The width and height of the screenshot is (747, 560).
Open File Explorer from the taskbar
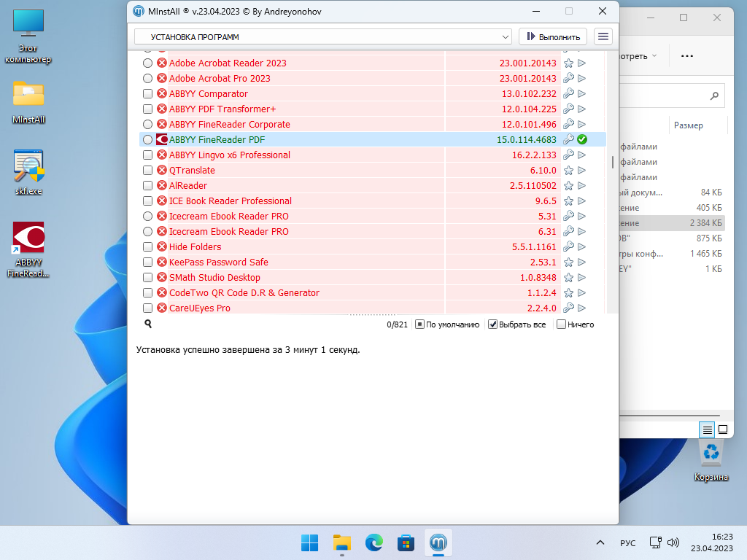pyautogui.click(x=341, y=542)
